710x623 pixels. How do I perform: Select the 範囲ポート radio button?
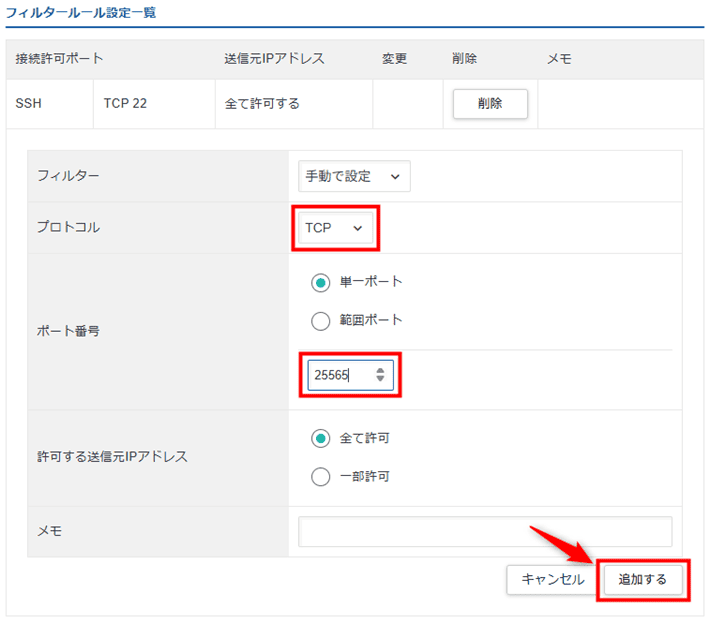point(321,321)
